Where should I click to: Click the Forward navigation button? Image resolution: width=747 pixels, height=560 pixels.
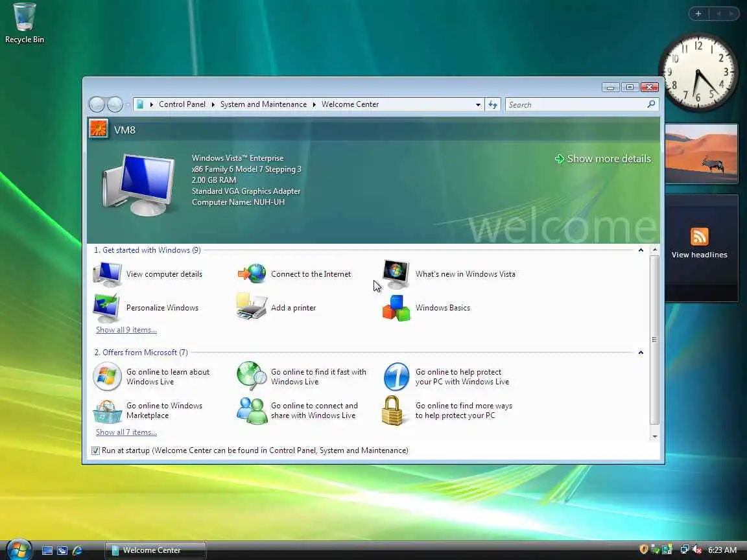coord(115,104)
